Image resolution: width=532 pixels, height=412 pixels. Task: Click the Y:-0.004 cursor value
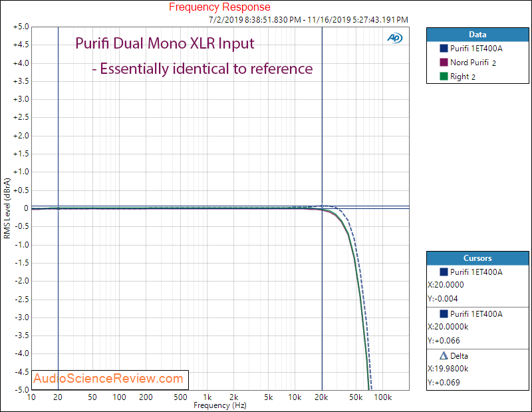point(443,299)
